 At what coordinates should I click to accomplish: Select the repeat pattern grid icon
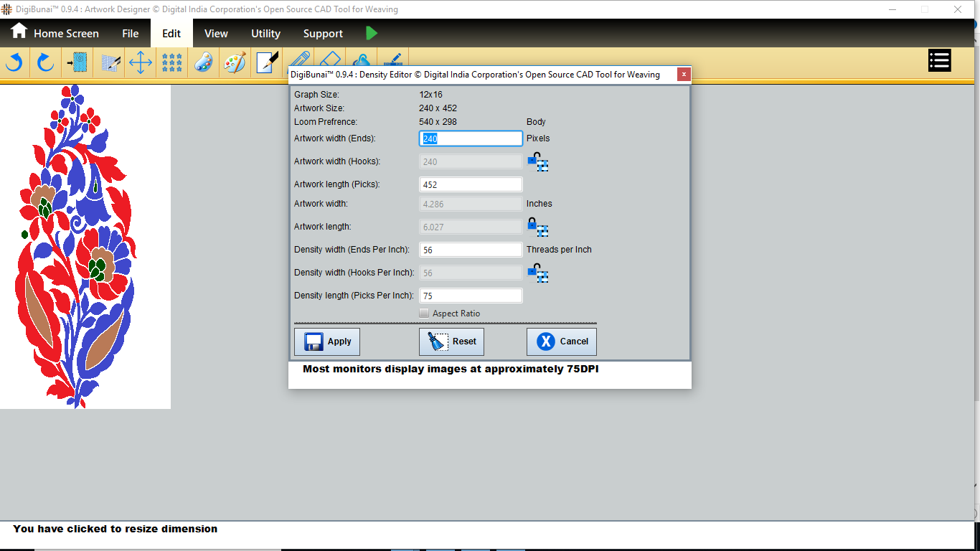[x=171, y=62]
